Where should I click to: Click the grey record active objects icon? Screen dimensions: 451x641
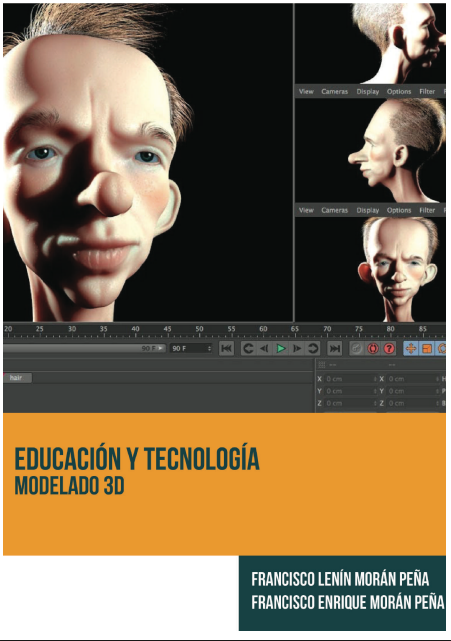tap(357, 348)
